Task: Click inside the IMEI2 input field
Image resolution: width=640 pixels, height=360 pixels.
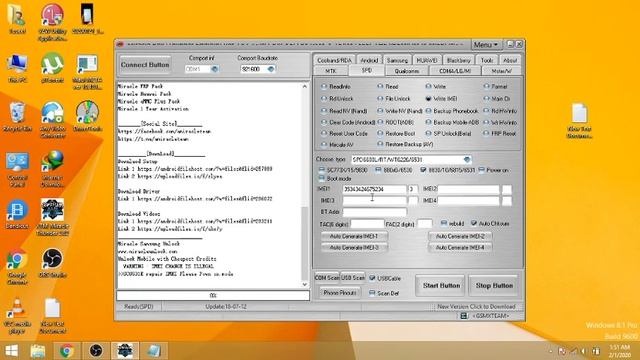Action: 468,189
